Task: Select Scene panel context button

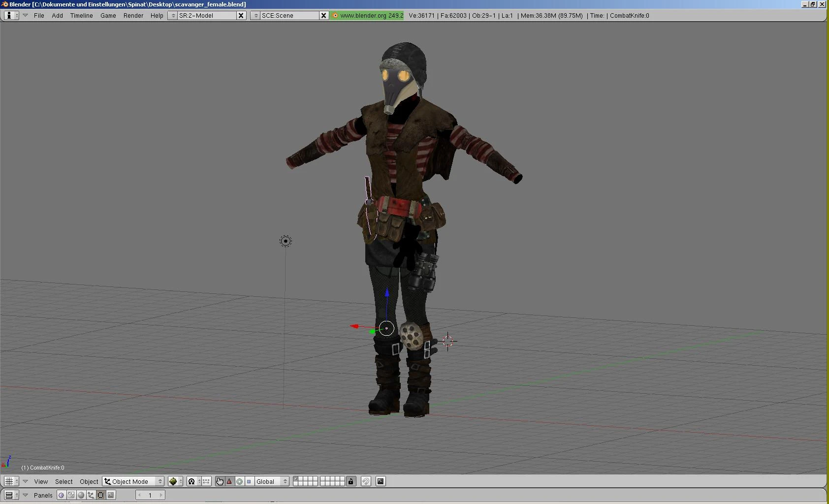Action: click(111, 495)
